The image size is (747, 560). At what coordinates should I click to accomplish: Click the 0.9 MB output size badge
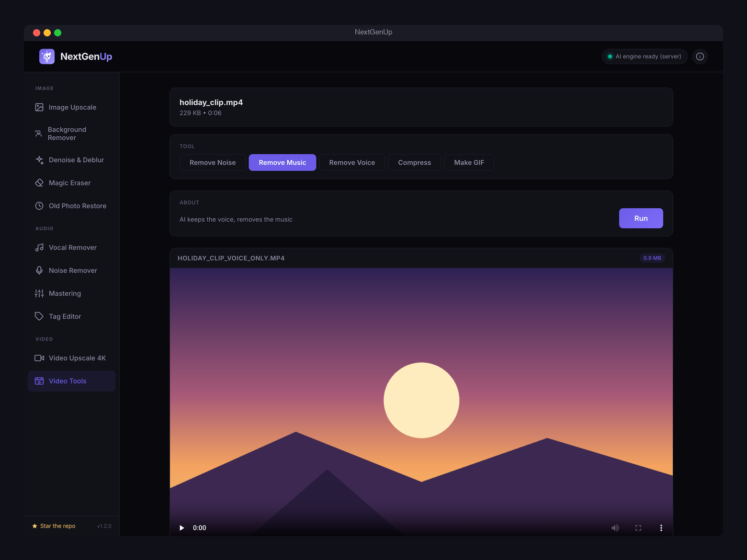tap(652, 258)
